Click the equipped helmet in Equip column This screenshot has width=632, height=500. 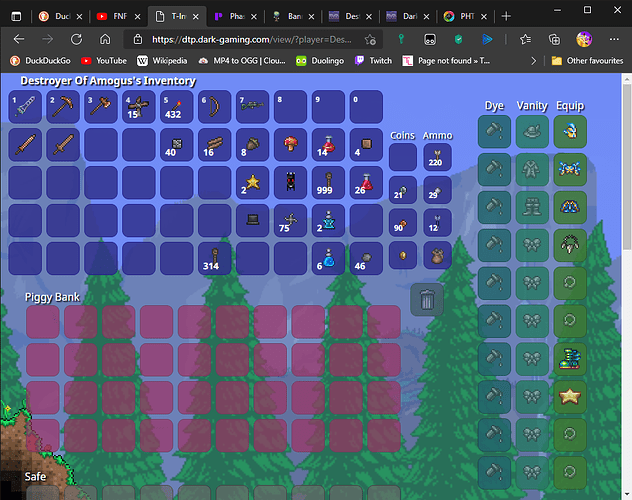570,132
